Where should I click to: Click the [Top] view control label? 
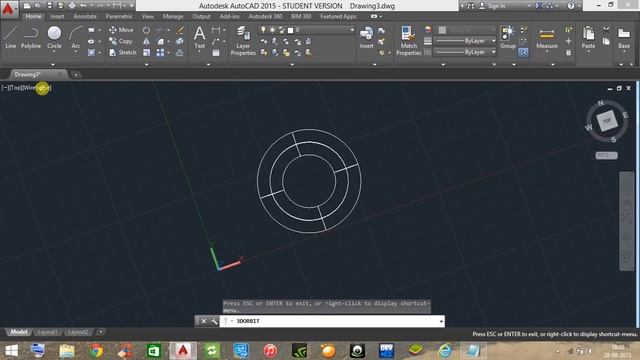(x=15, y=88)
